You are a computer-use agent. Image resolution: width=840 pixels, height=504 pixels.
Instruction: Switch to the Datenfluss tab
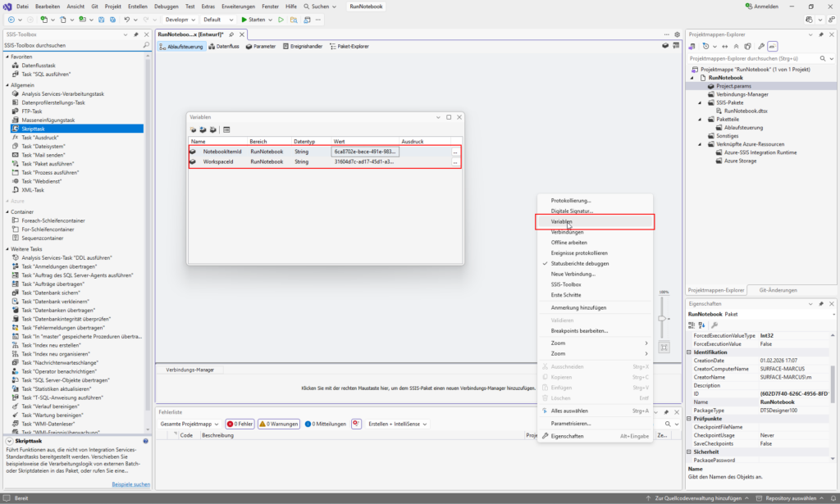(x=226, y=46)
